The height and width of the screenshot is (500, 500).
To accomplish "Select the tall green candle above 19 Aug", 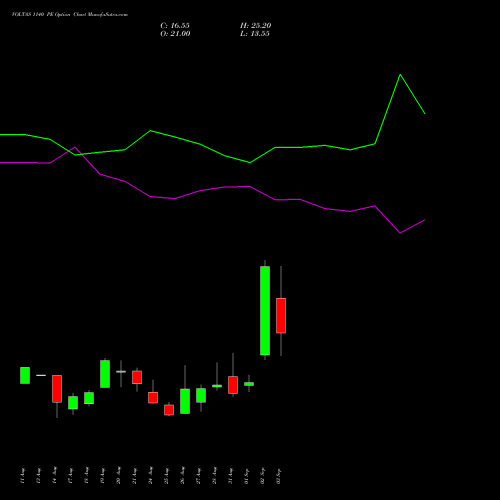I will (x=105, y=374).
